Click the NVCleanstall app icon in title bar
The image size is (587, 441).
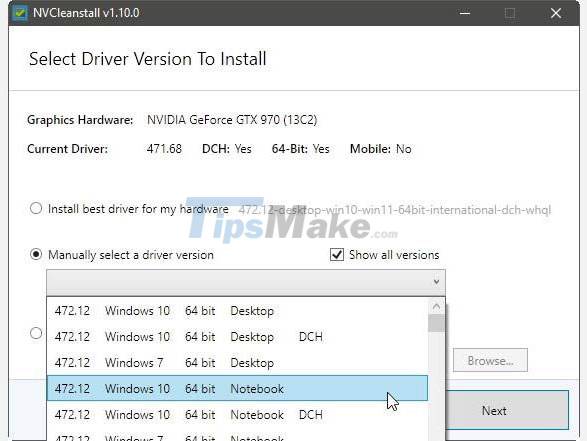19,13
